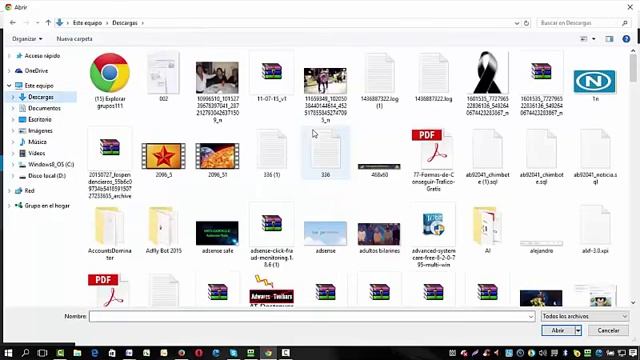Click the Cancelar button
Image resolution: width=640 pixels, height=360 pixels.
coord(608,330)
